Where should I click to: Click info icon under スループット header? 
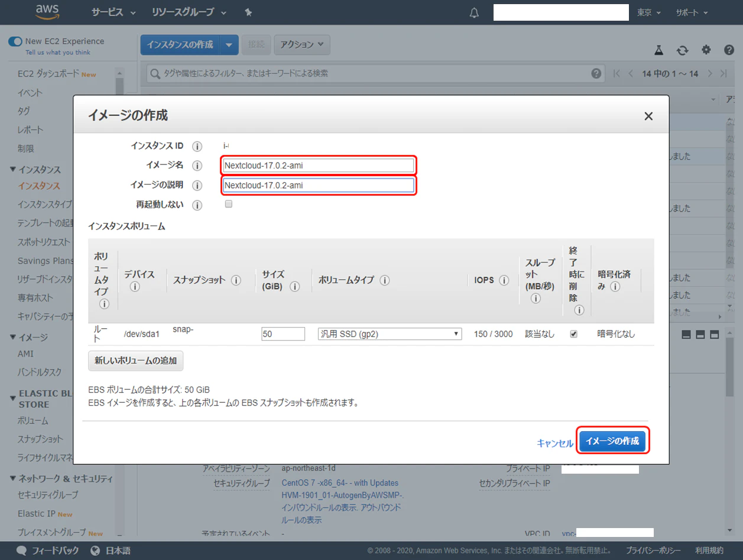tap(536, 299)
